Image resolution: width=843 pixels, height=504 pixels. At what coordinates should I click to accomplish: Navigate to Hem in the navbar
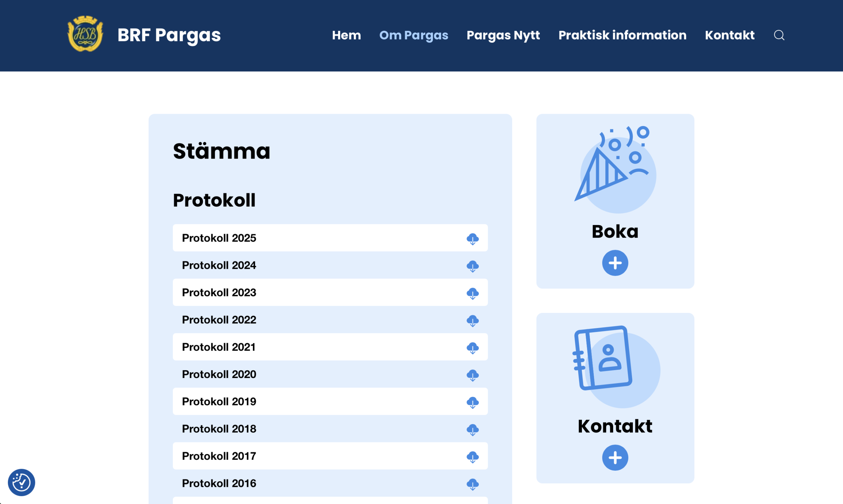click(346, 35)
